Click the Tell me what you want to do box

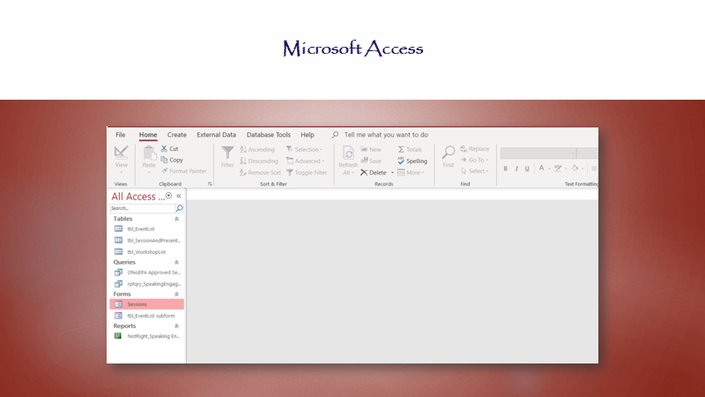(386, 135)
